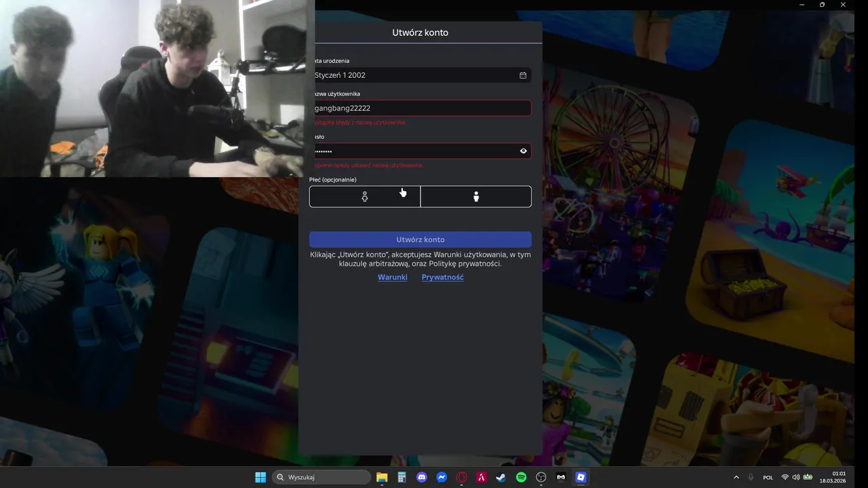
Task: Open the birth date field Styczeń 1 2002
Action: [422, 75]
